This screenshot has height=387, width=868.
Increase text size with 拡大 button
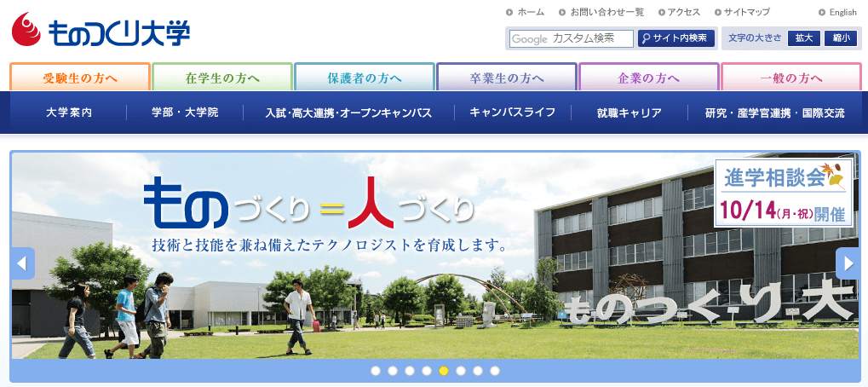[x=805, y=38]
